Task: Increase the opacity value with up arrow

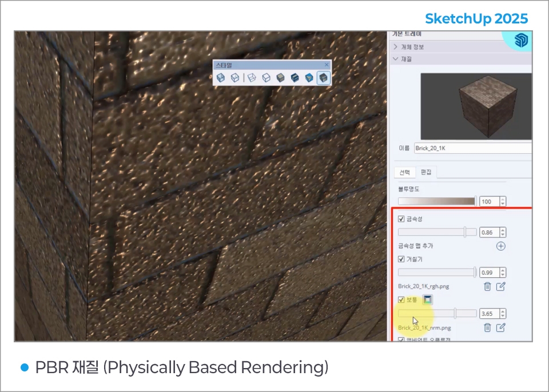Action: pos(503,199)
